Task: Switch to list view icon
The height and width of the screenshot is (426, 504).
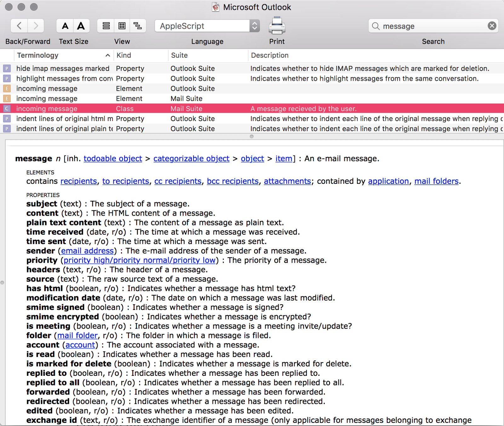Action: pos(106,26)
